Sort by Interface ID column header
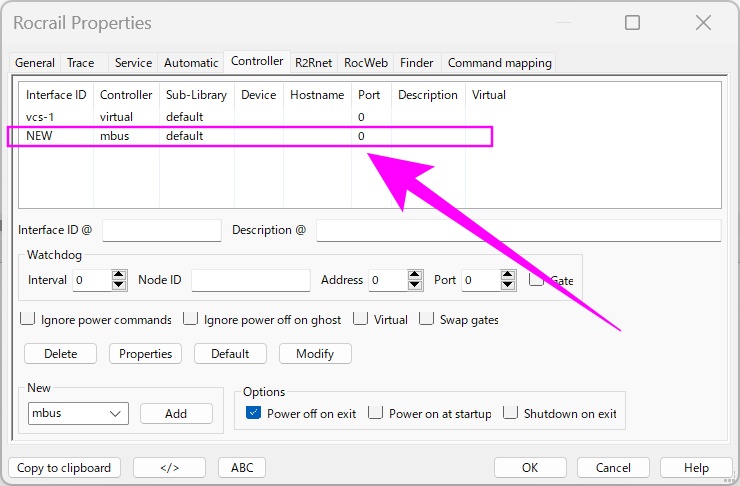This screenshot has width=740, height=486. click(56, 95)
